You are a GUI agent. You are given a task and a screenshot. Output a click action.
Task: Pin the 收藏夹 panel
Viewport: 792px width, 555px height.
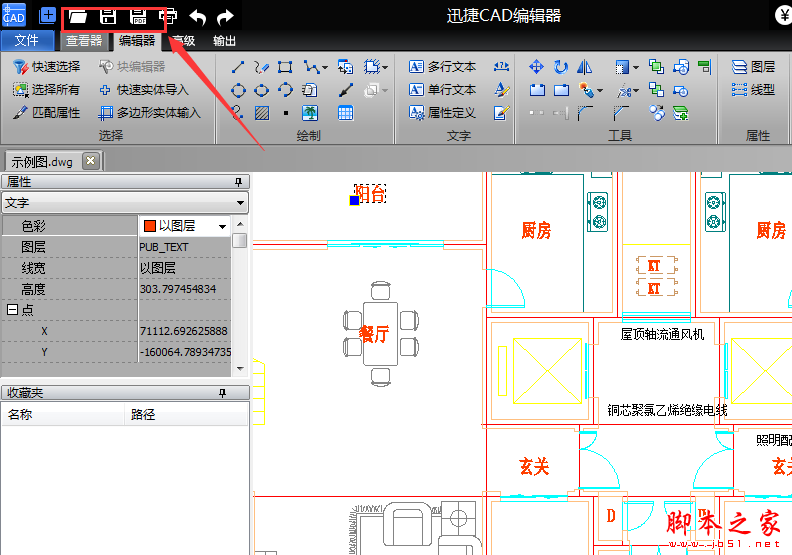point(222,393)
